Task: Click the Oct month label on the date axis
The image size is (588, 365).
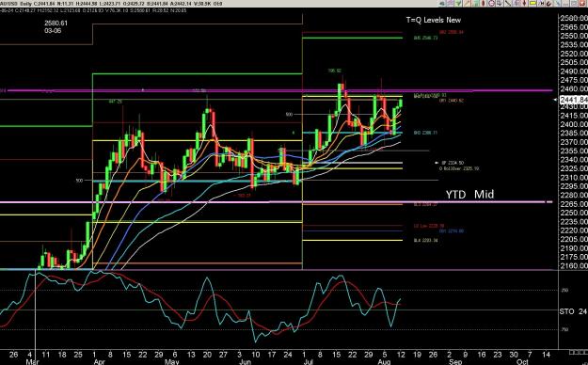Action: [522, 361]
